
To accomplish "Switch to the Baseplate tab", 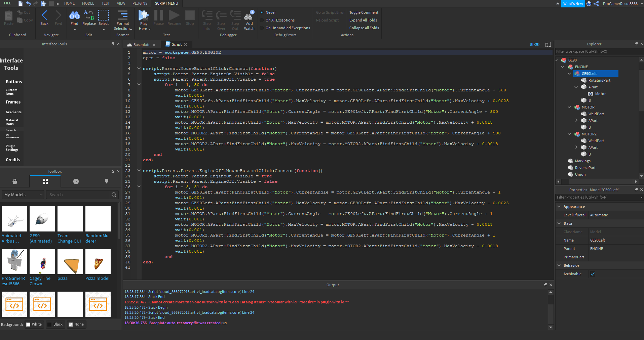I will point(142,45).
